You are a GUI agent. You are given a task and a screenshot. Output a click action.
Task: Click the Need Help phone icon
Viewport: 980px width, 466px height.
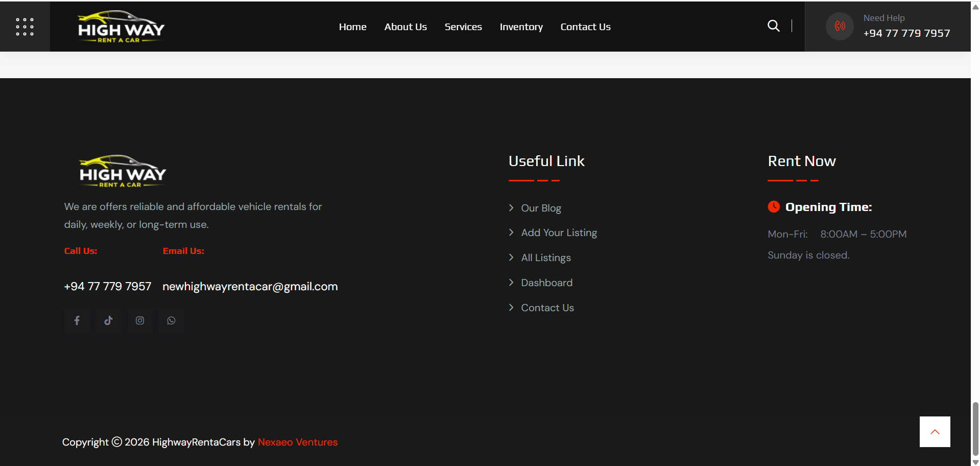click(x=839, y=26)
